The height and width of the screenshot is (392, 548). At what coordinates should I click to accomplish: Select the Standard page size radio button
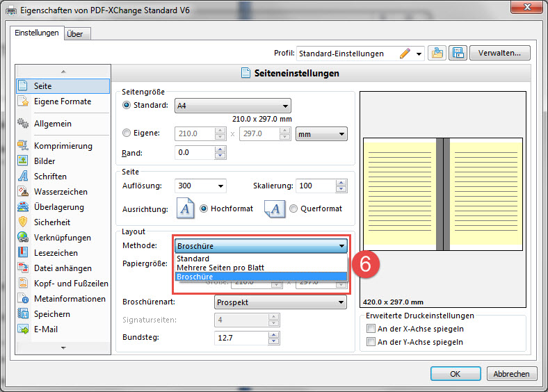coord(127,105)
